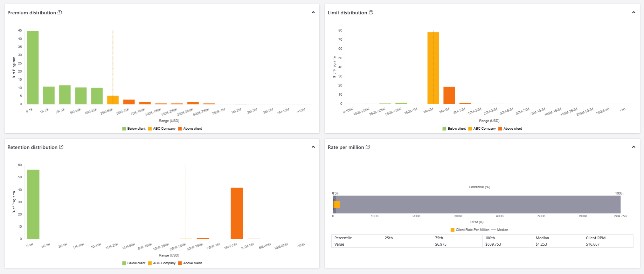Image resolution: width=644 pixels, height=274 pixels.
Task: Open Retention distribution help icon
Action: [x=61, y=147]
